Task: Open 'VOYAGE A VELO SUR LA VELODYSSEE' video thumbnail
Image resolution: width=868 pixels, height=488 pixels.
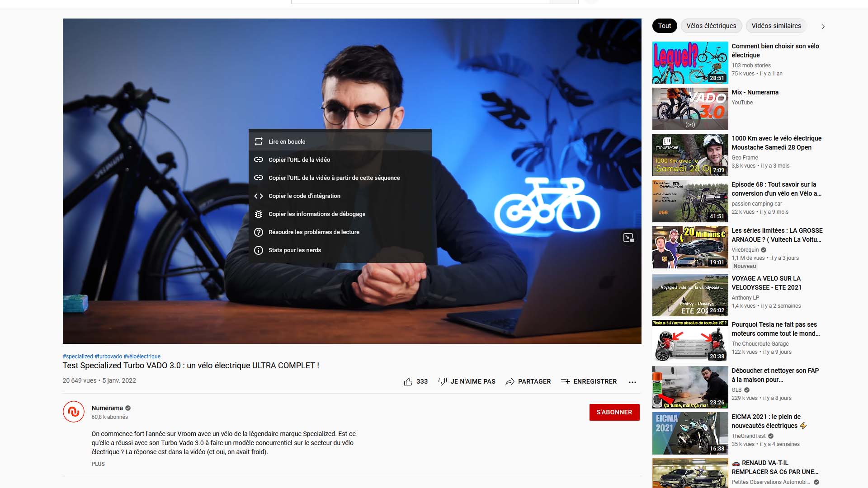Action: click(690, 295)
